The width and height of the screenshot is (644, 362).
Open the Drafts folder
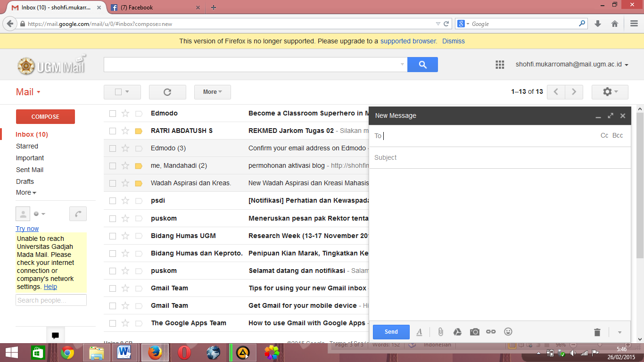coord(25,181)
